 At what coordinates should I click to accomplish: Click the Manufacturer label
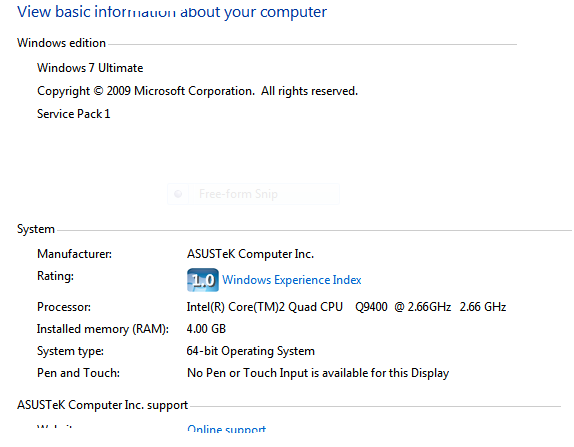[74, 254]
